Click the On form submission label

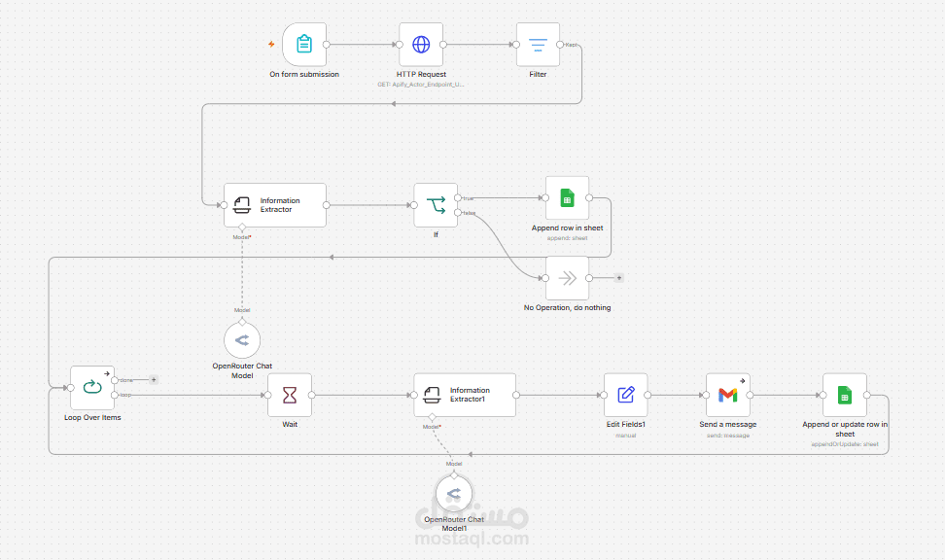(304, 74)
